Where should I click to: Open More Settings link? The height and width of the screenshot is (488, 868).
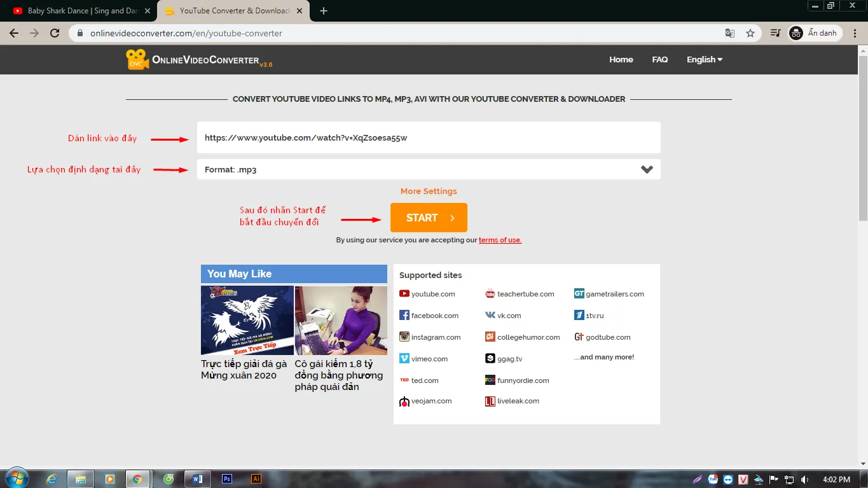[429, 191]
